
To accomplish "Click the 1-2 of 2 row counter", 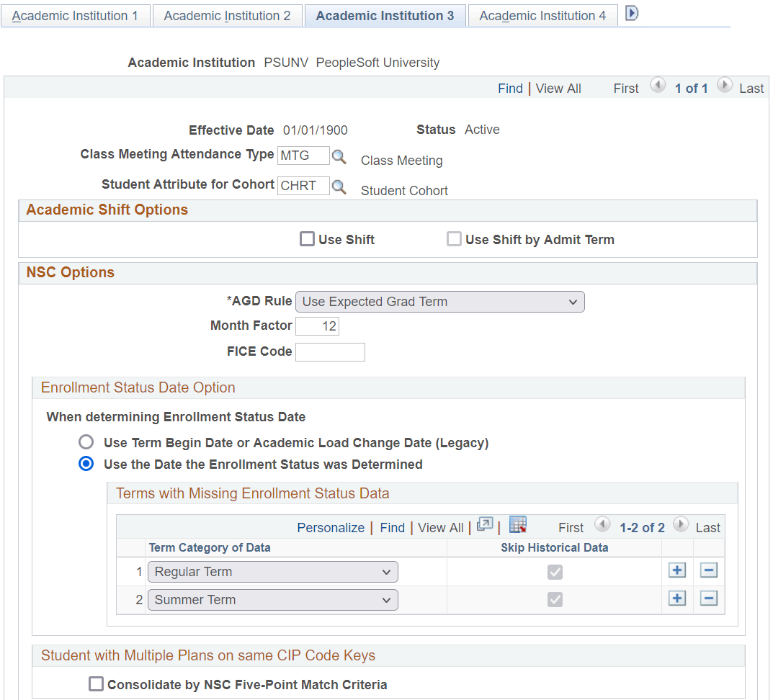I will (x=642, y=527).
